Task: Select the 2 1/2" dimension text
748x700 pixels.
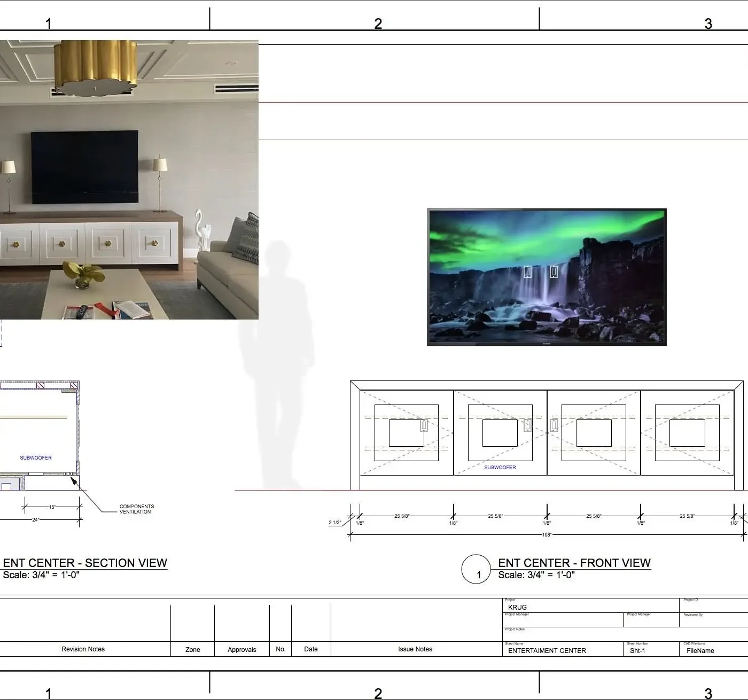Action: (x=334, y=523)
